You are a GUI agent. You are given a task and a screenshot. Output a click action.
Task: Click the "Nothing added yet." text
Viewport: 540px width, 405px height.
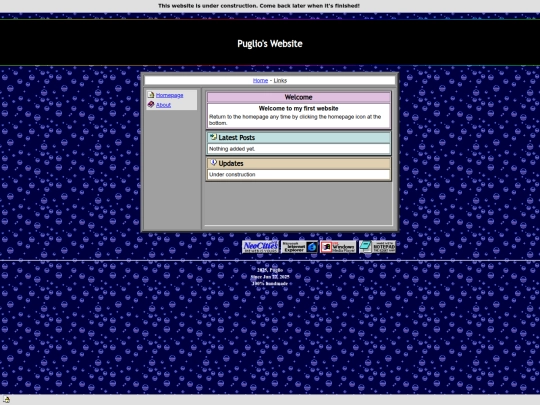click(232, 149)
